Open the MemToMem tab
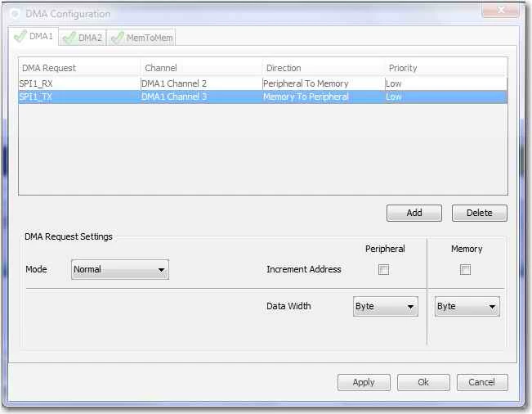 pyautogui.click(x=141, y=38)
